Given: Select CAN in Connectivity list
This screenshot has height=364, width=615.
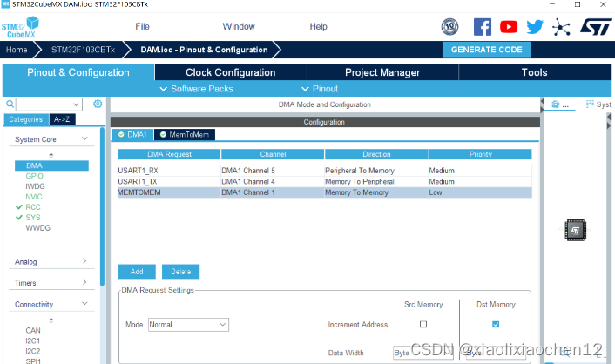Looking at the screenshot, I should tap(33, 330).
